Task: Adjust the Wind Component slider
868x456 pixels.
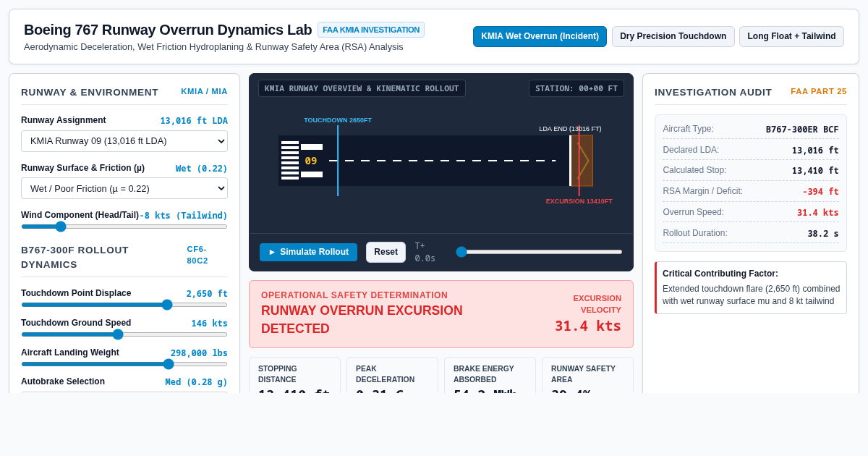Action: pyautogui.click(x=124, y=227)
